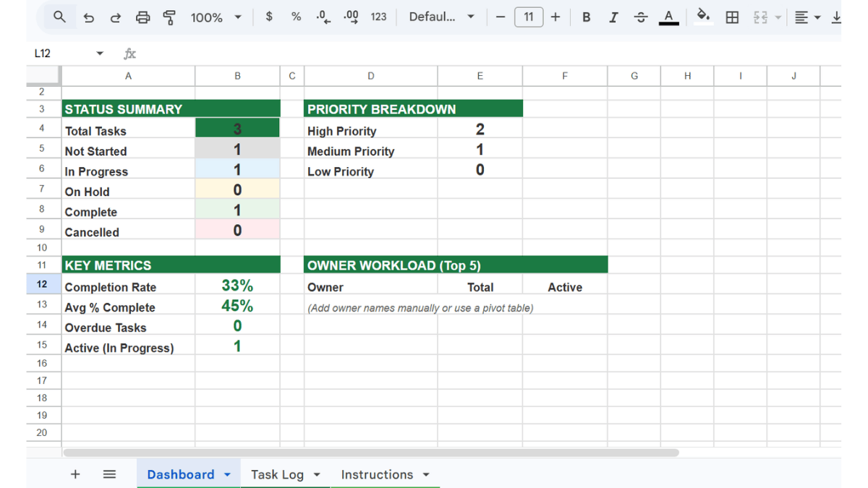
Task: Undo the last action
Action: coord(88,16)
